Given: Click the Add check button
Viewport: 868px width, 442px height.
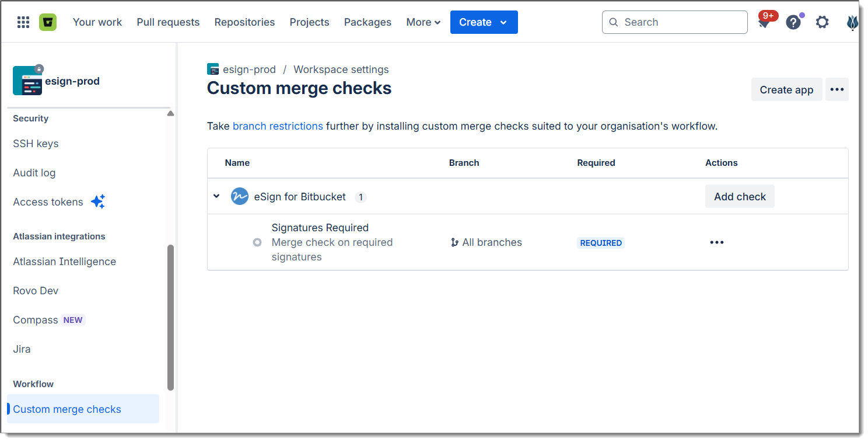Looking at the screenshot, I should tap(739, 197).
